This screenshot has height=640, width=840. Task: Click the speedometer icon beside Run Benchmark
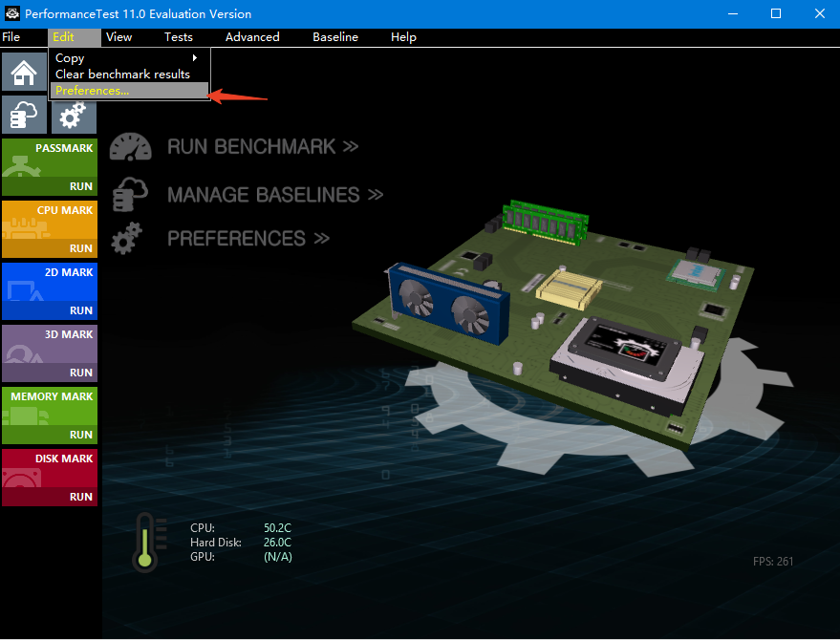coord(131,147)
